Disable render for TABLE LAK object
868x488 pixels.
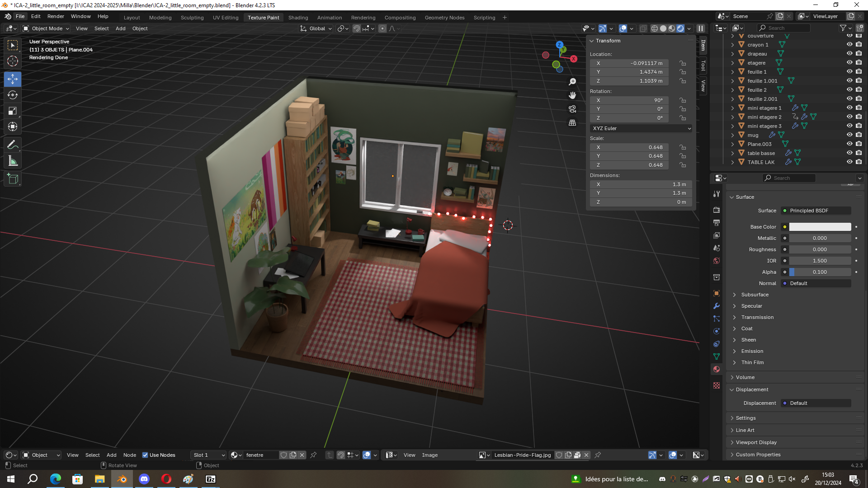point(859,162)
